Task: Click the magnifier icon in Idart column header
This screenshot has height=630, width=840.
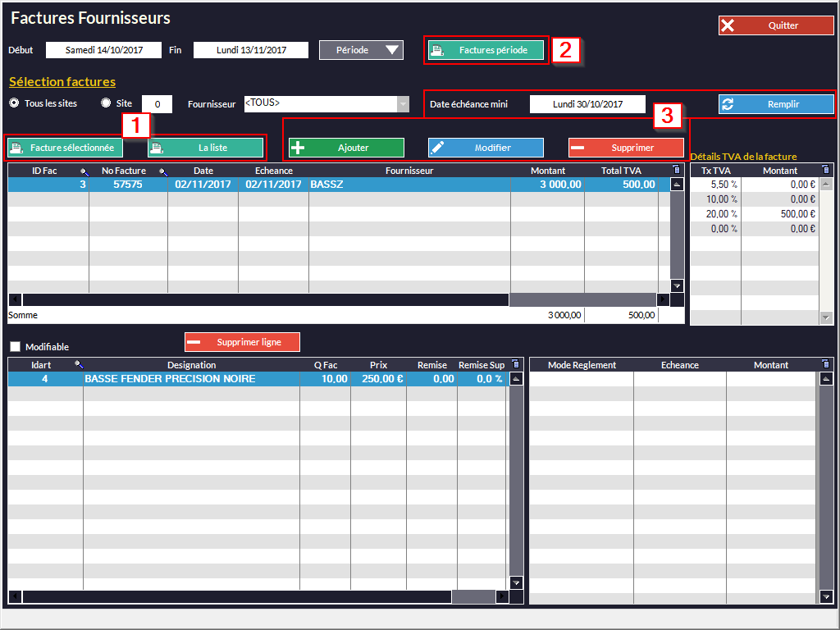Action: [79, 365]
